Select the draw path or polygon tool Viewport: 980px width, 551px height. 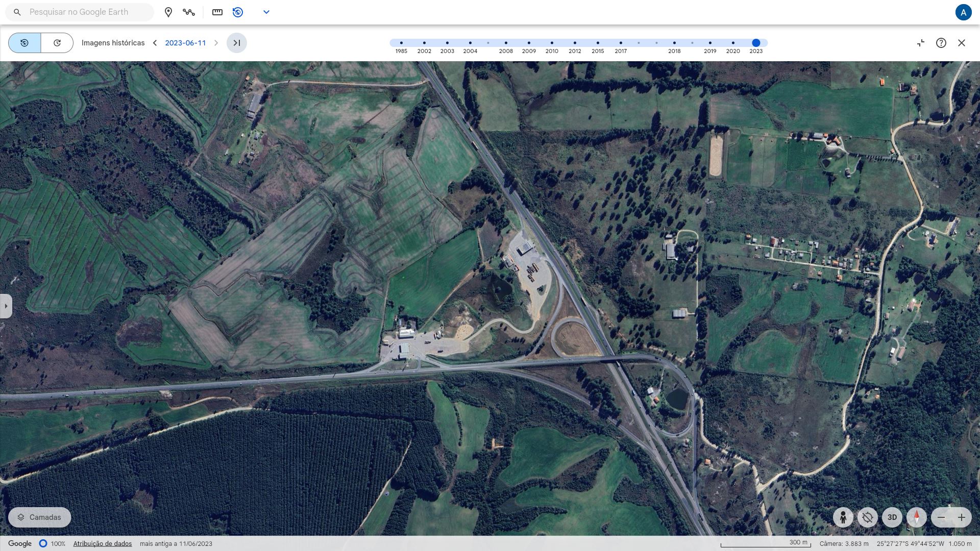click(x=189, y=12)
